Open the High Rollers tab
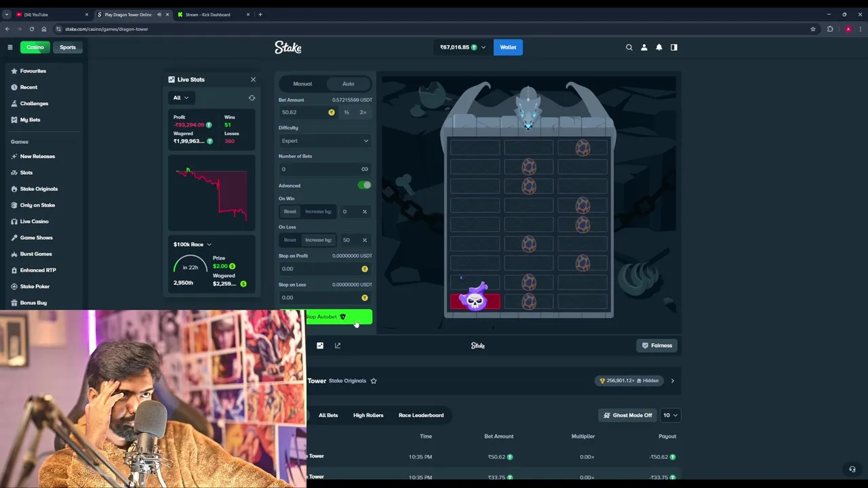868x488 pixels. tap(368, 415)
